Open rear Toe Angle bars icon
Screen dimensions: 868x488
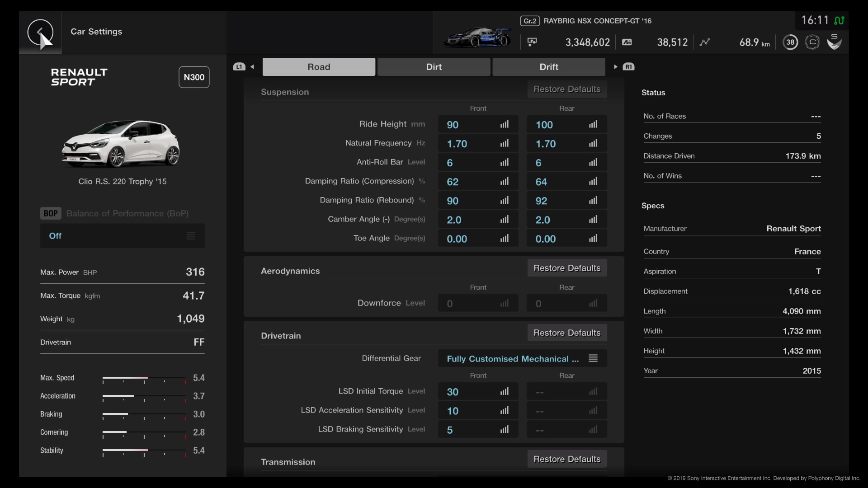tap(593, 238)
